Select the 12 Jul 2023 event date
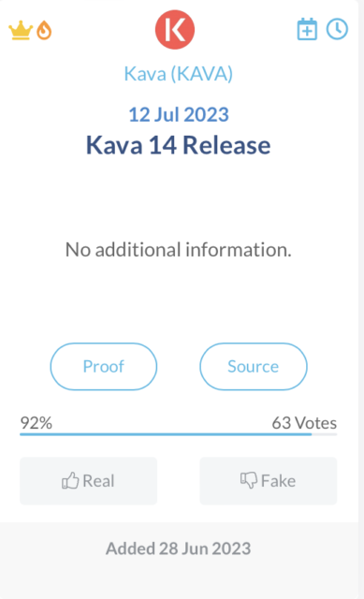Viewport: 364px width, 599px height. [x=179, y=114]
